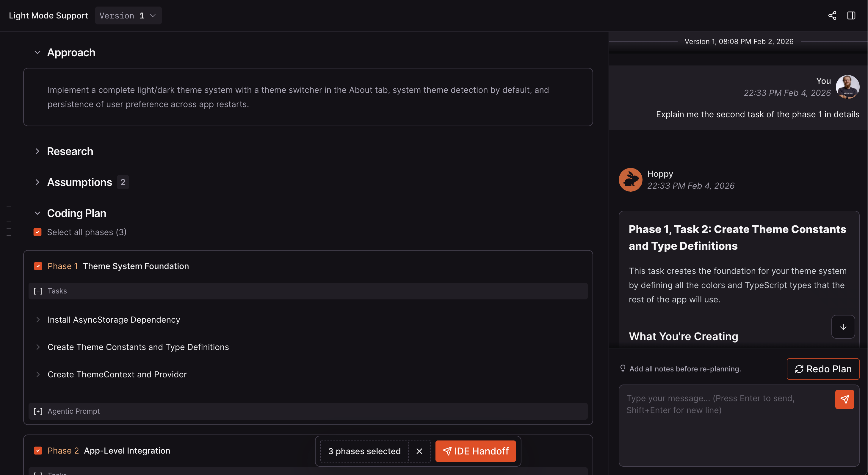Viewport: 868px width, 475px height.
Task: Click your user profile avatar in chat
Action: 848,87
